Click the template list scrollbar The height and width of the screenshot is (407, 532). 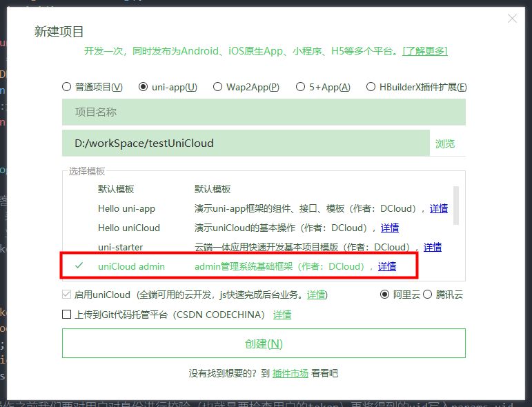coord(456,206)
